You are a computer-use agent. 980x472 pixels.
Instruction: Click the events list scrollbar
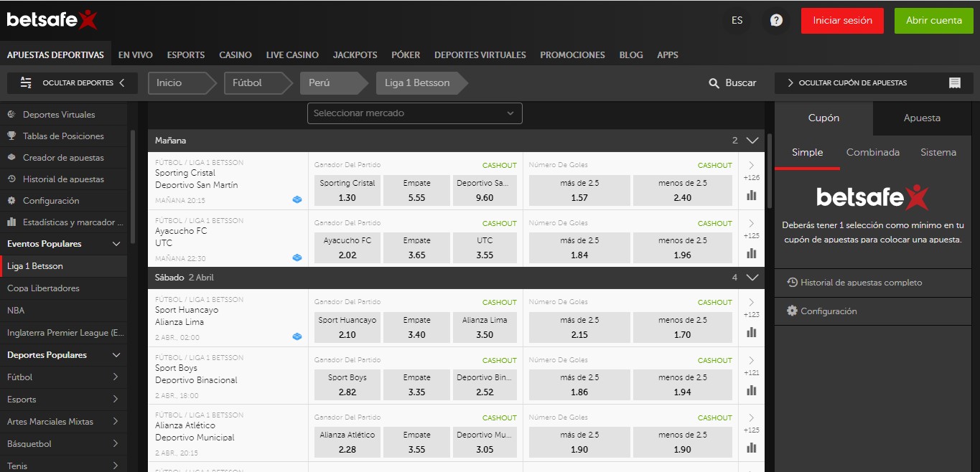point(770,170)
